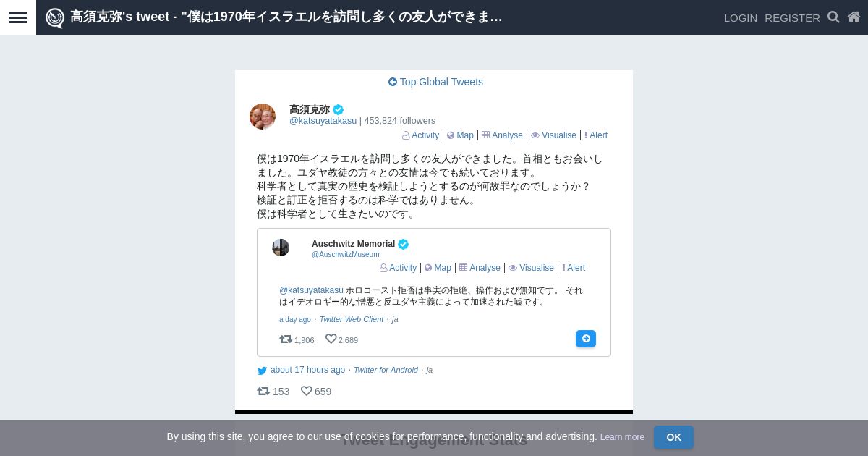Click the site logo in header
868x456 pixels.
pyautogui.click(x=55, y=17)
